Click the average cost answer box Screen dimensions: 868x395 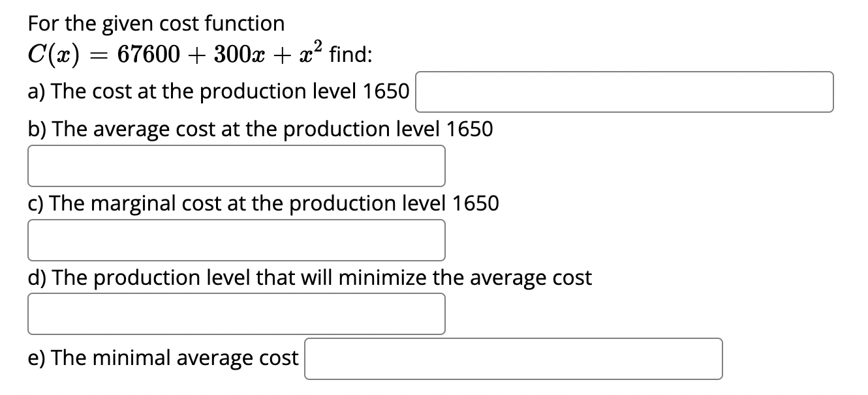coord(235,166)
